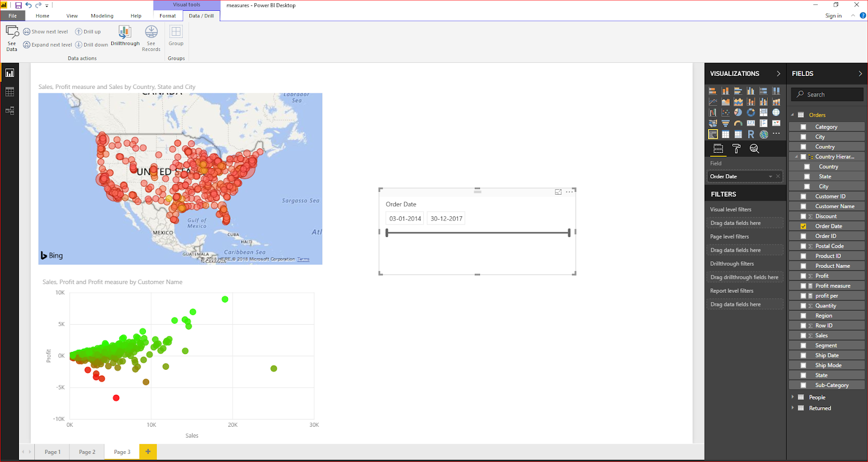Viewport: 868px width, 462px height.
Task: Check the Ship Mode field checkbox
Action: 803,365
